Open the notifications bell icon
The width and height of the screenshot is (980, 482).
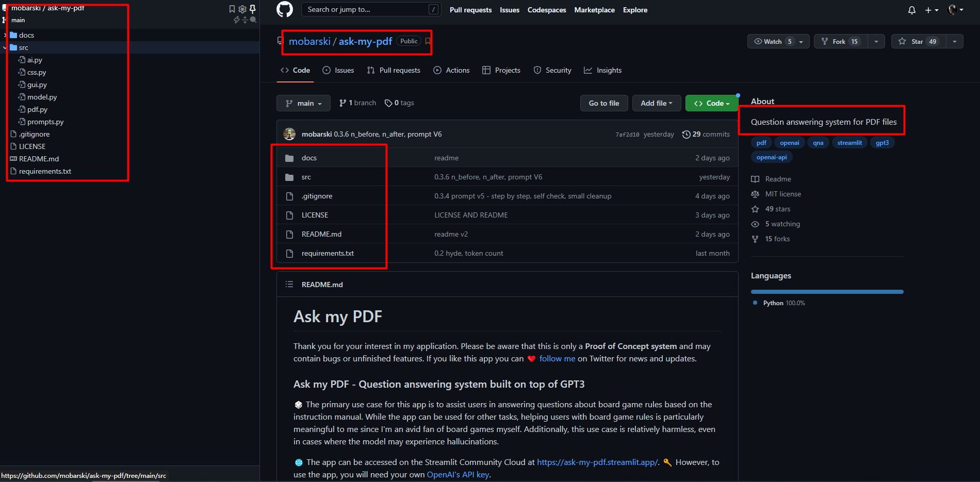click(912, 10)
